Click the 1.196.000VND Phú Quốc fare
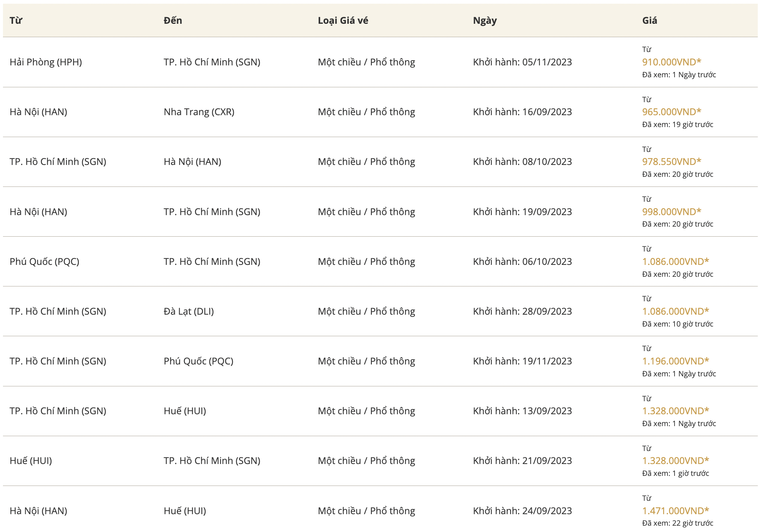The image size is (763, 532). coord(676,361)
